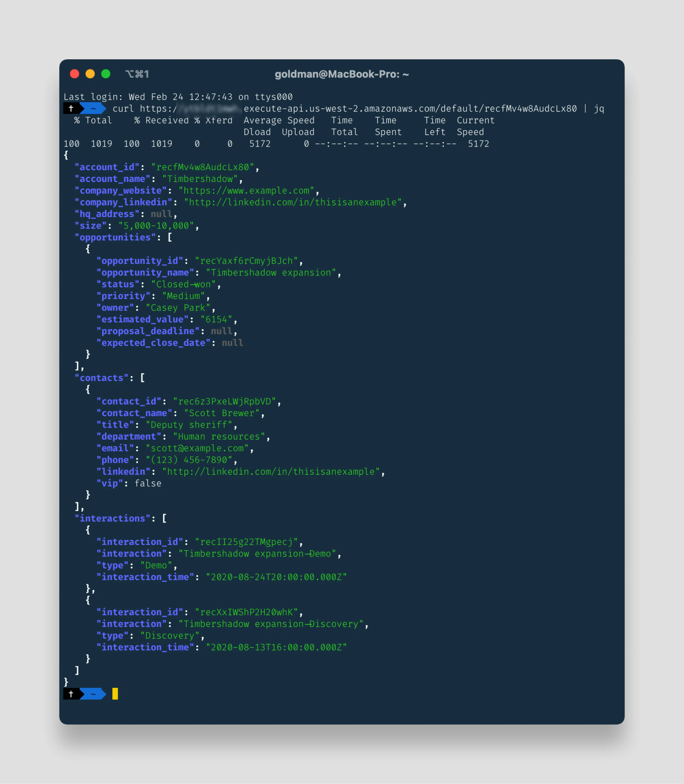Click the phone value (123) 456-7890
This screenshot has height=784, width=684.
tap(189, 460)
